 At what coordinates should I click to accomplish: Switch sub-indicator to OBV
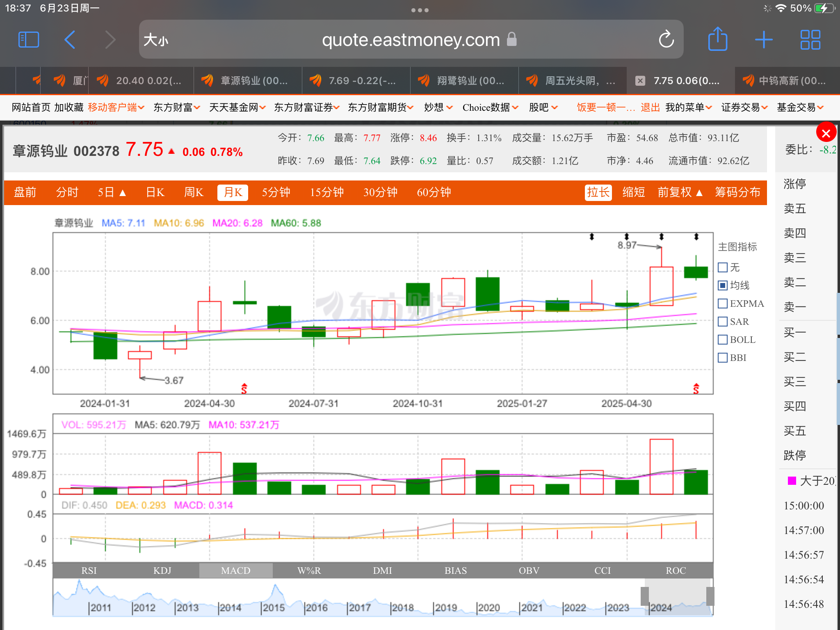click(x=529, y=571)
